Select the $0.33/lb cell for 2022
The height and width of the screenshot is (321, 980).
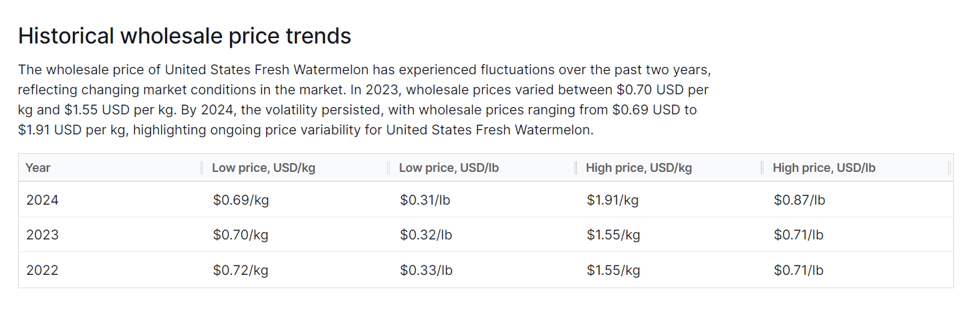point(426,270)
